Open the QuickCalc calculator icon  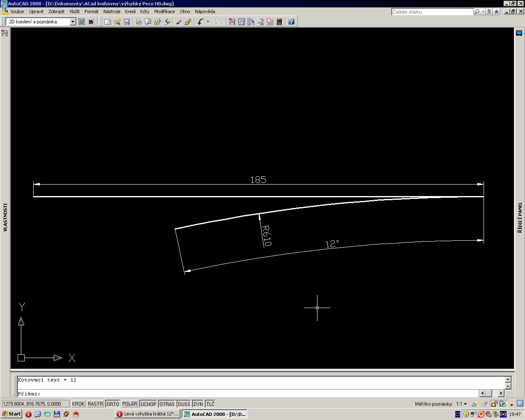[x=279, y=22]
